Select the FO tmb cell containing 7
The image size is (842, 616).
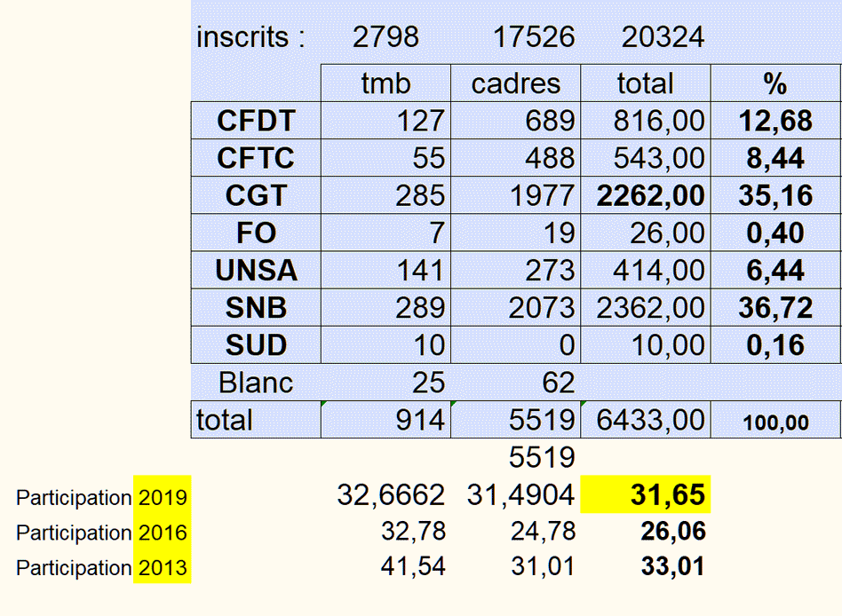(x=385, y=233)
